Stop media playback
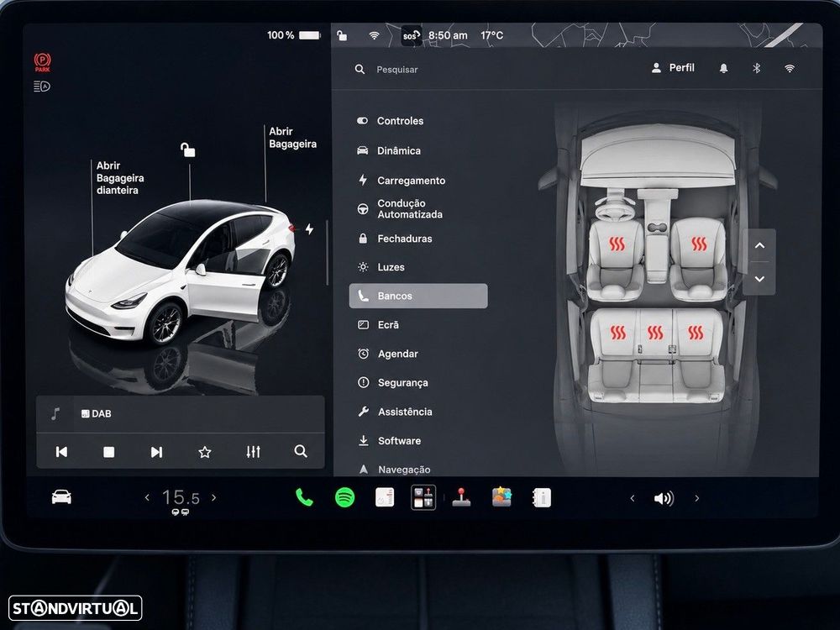Screen dimensions: 840x630 tap(108, 452)
